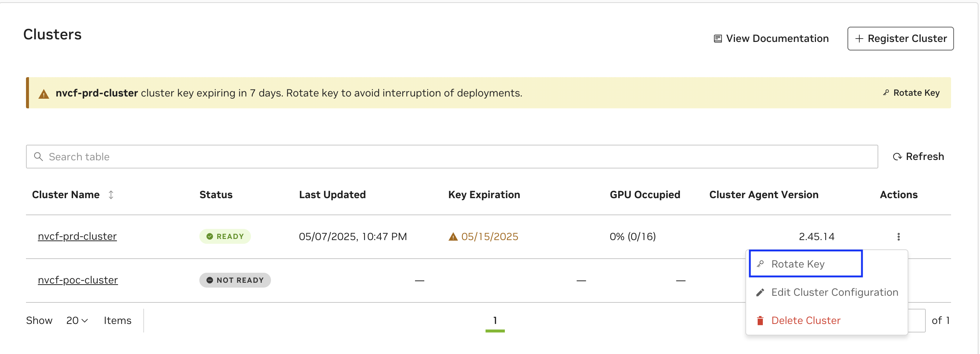Click the key expiration warning icon for 05/15/2025
Screen dimensions: 980x354
click(453, 237)
